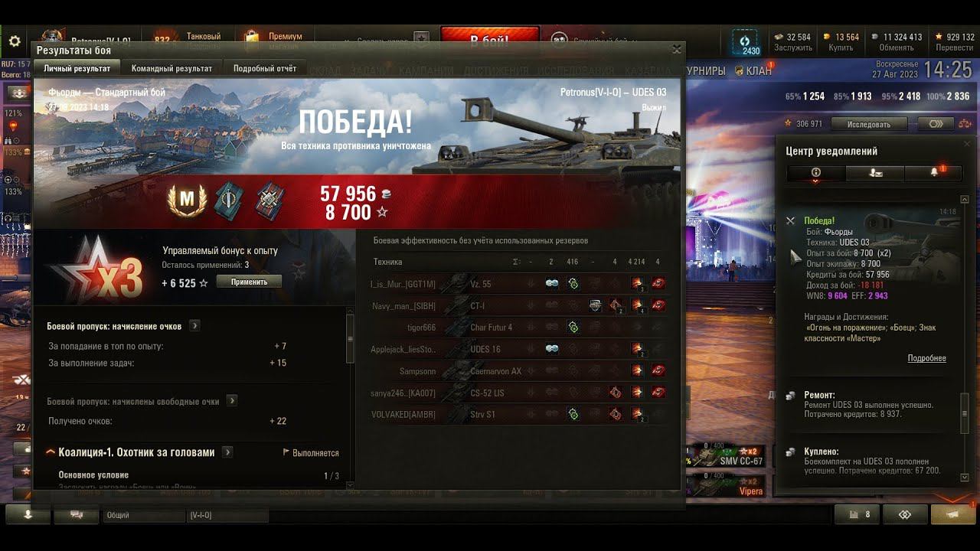Screen dimensions: 980x551
Task: Click the Mastery badge "M" award icon
Action: point(186,201)
